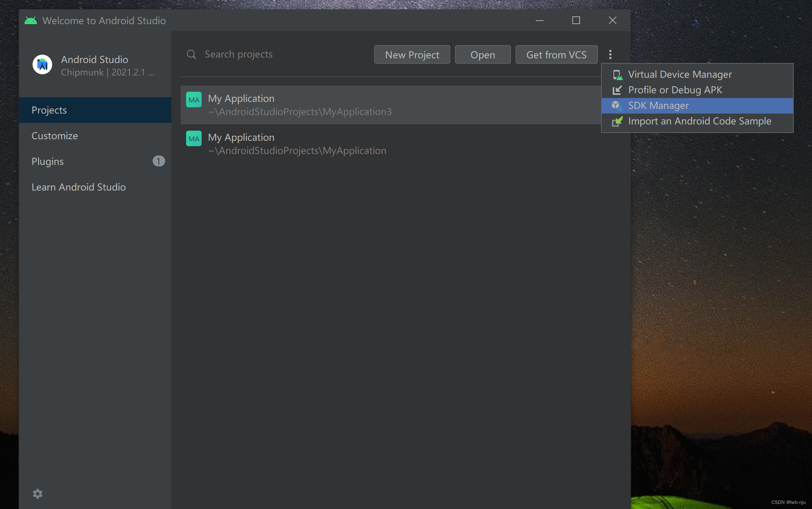The width and height of the screenshot is (812, 509).
Task: Click the Virtual Device Manager icon
Action: pyautogui.click(x=617, y=75)
